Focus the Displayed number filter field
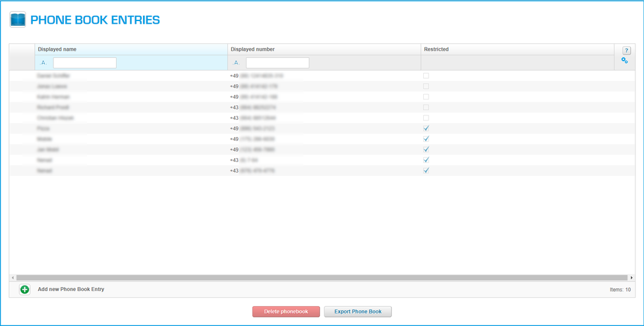The image size is (644, 326). click(x=278, y=63)
